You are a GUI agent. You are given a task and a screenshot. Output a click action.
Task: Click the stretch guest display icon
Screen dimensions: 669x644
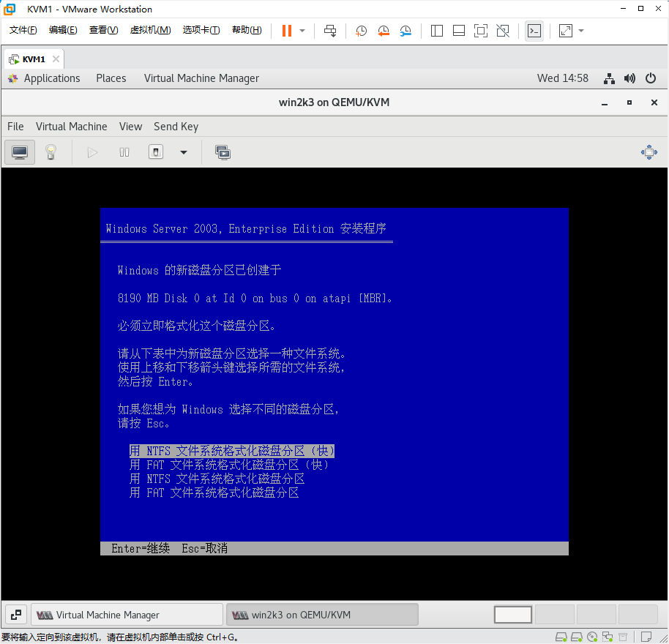(x=566, y=31)
